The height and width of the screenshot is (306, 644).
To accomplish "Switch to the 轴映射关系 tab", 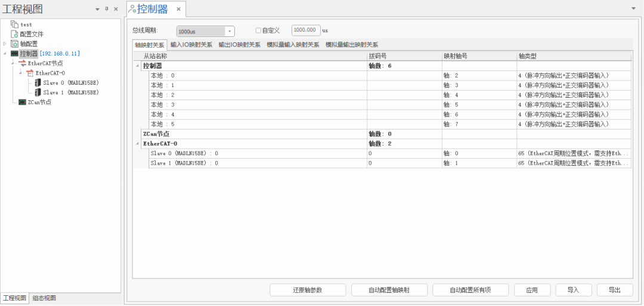I will click(150, 45).
